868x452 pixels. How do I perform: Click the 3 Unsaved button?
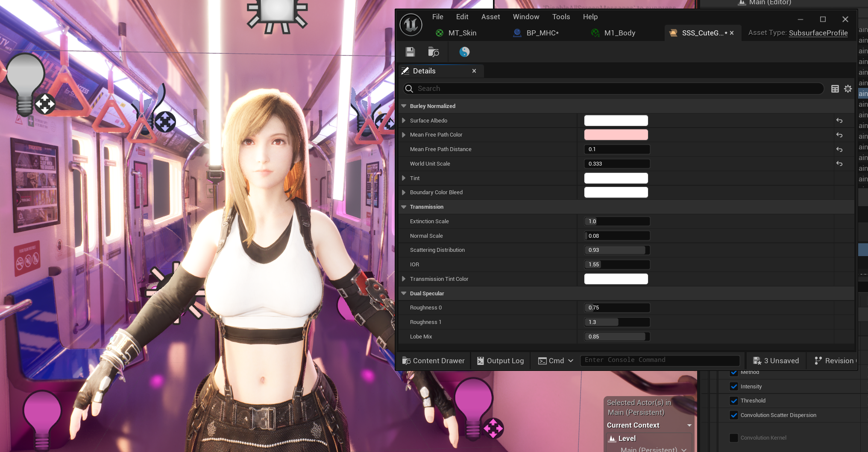click(x=776, y=361)
